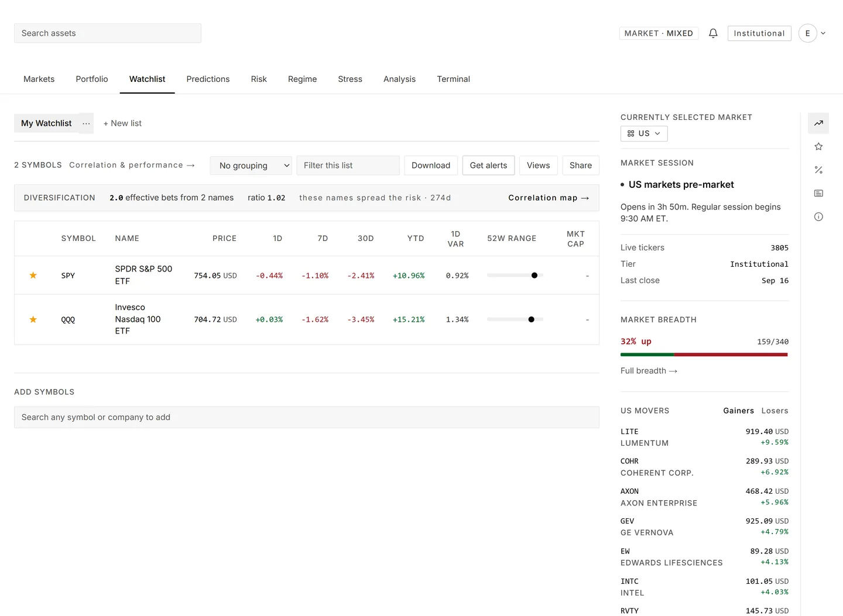Viewport: 843px width, 616px height.
Task: Open the notifications bell
Action: tap(713, 33)
